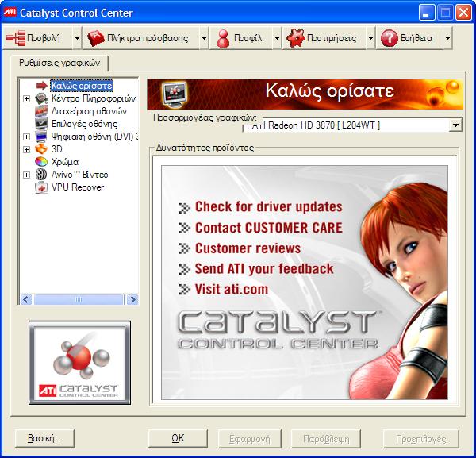Click the ATI logo in the title bar
Image resolution: width=476 pixels, height=458 pixels.
tap(10, 13)
